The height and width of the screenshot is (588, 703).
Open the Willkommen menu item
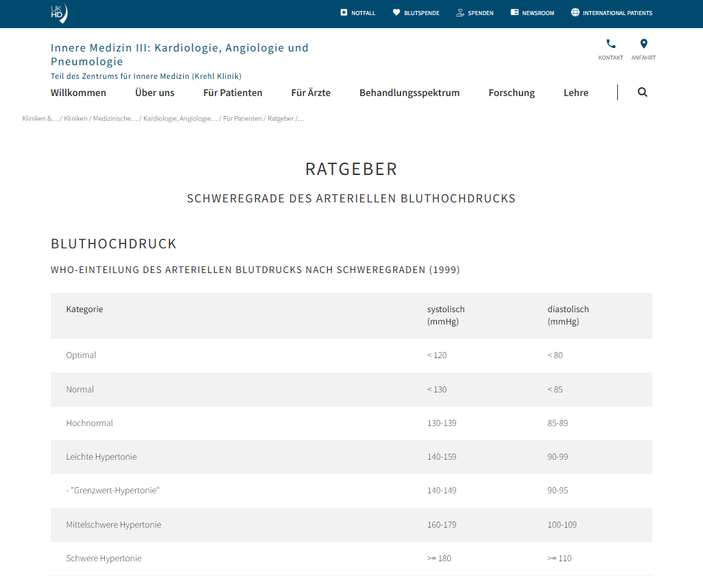pos(78,93)
